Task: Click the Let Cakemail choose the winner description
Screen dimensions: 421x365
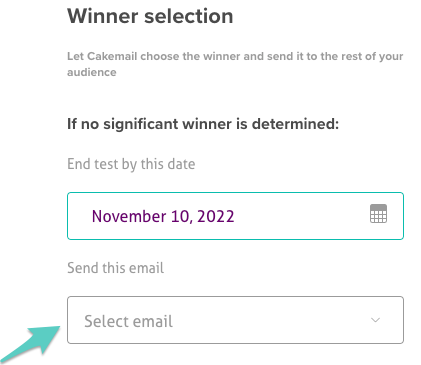Action: click(x=235, y=64)
